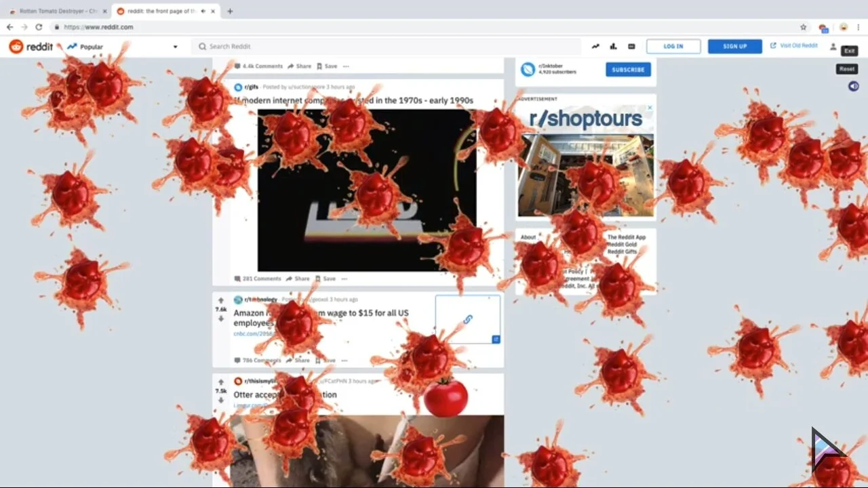Downvote the Amazon wage post
Screen dimensions: 868x488
pyautogui.click(x=220, y=319)
